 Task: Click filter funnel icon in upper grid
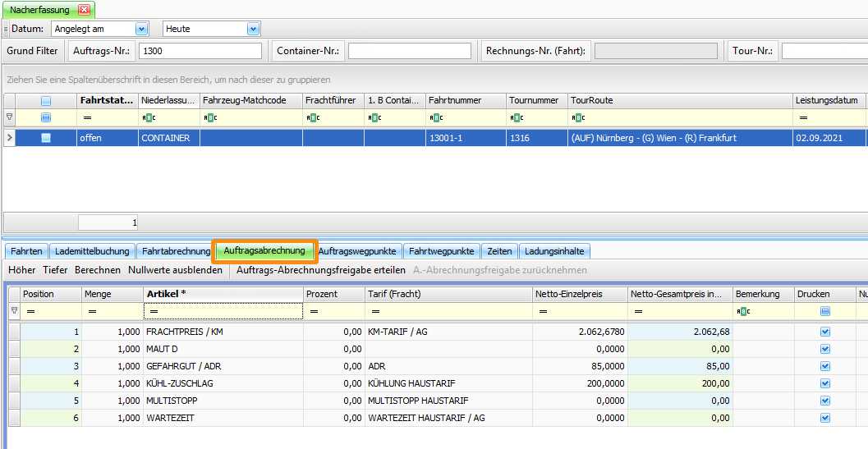pos(10,117)
